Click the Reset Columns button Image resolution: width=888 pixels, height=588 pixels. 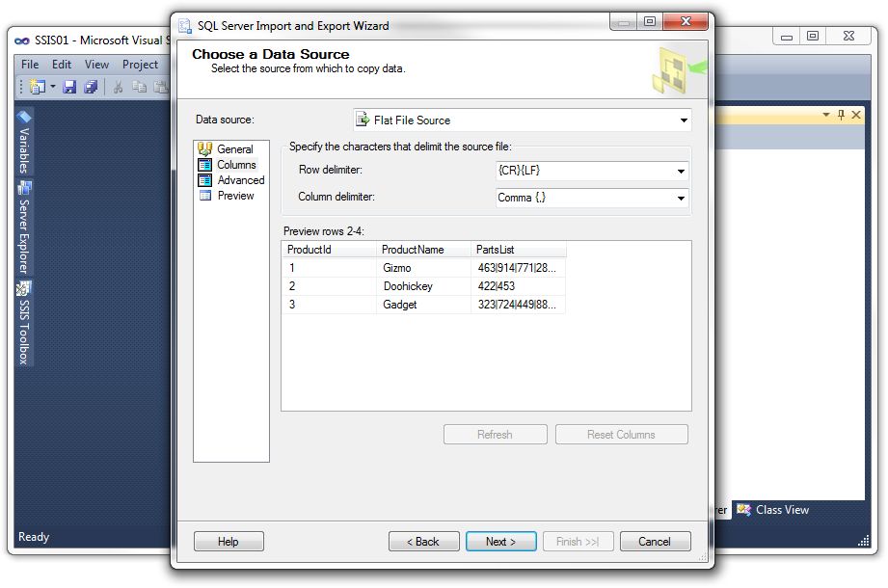(x=621, y=435)
